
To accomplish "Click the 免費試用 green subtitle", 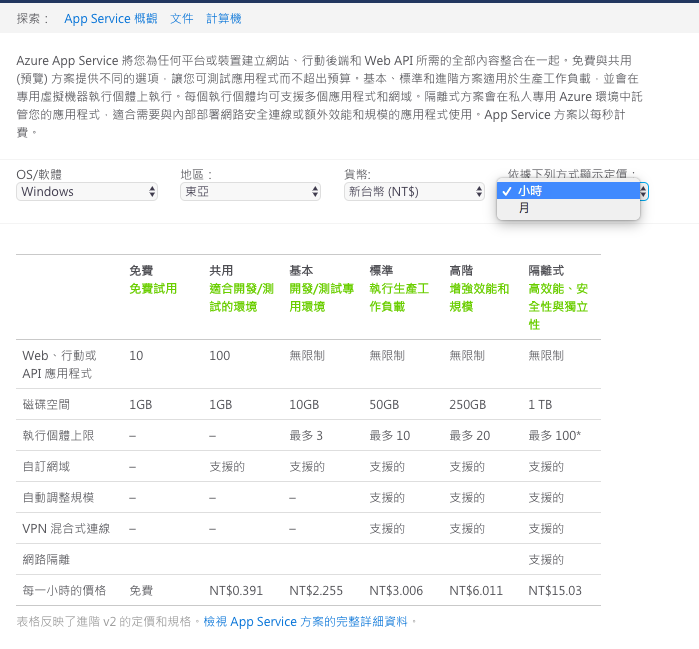I will click(x=153, y=289).
